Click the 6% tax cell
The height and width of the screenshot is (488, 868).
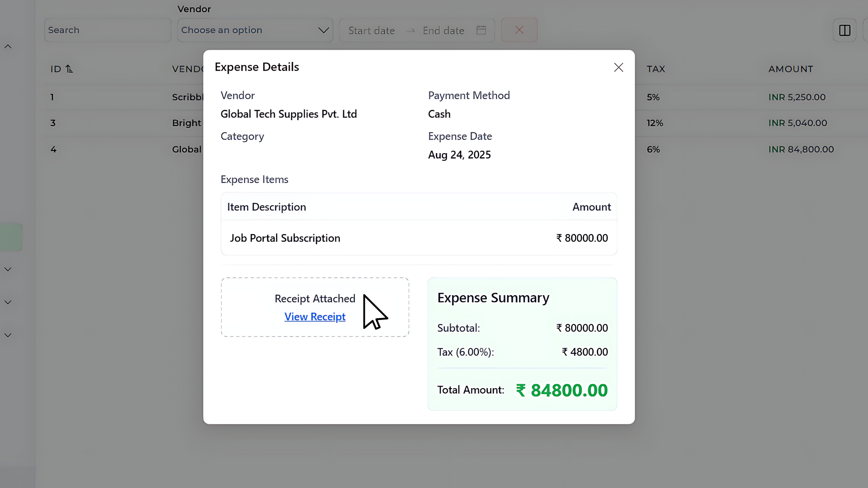(x=653, y=149)
